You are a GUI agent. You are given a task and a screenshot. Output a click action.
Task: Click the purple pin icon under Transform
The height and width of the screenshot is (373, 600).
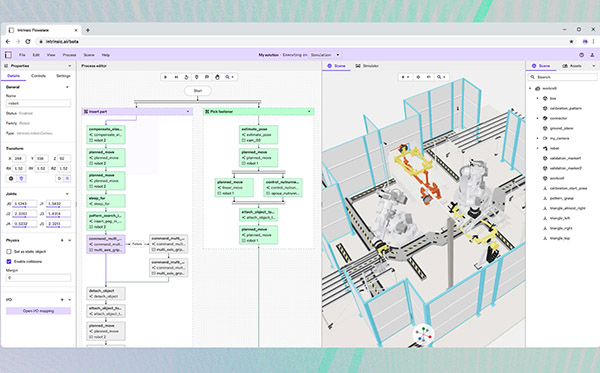click(x=21, y=178)
